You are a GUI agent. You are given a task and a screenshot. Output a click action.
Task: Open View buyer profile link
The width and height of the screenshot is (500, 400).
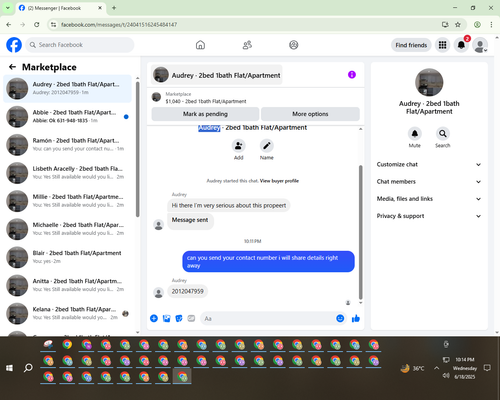tap(279, 181)
